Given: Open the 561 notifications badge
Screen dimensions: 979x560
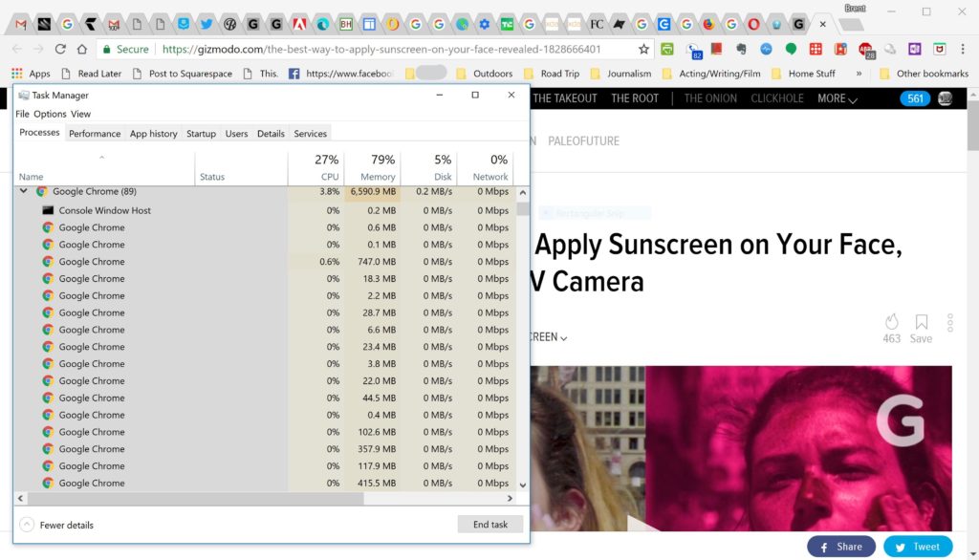Looking at the screenshot, I should (914, 98).
